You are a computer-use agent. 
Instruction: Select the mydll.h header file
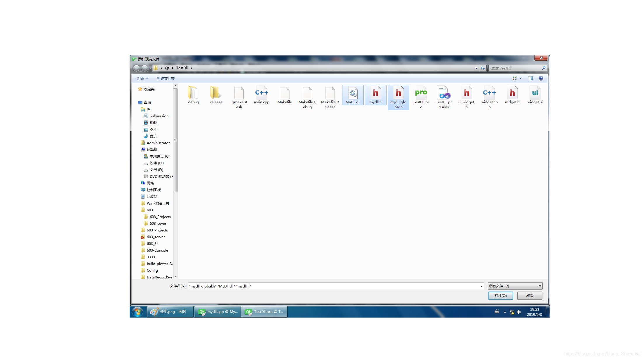[x=375, y=95]
